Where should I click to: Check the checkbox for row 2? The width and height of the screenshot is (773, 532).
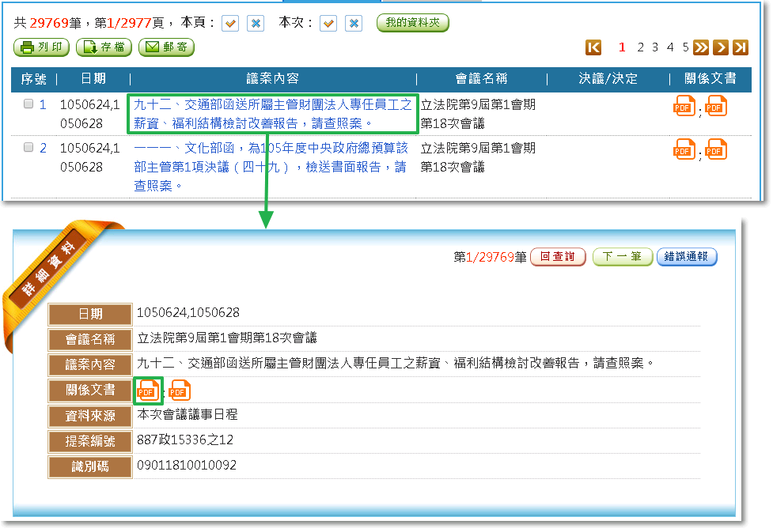pyautogui.click(x=28, y=147)
